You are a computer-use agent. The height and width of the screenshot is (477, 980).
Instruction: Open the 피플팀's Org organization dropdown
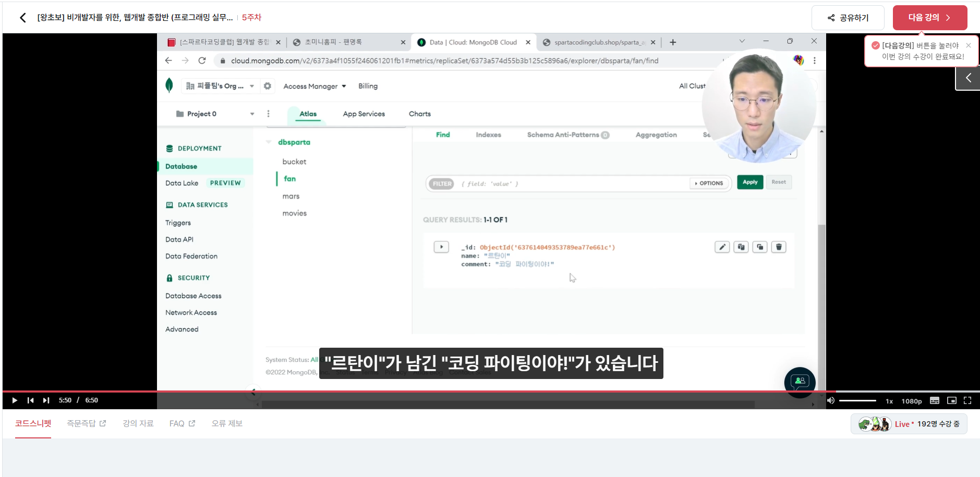[220, 86]
